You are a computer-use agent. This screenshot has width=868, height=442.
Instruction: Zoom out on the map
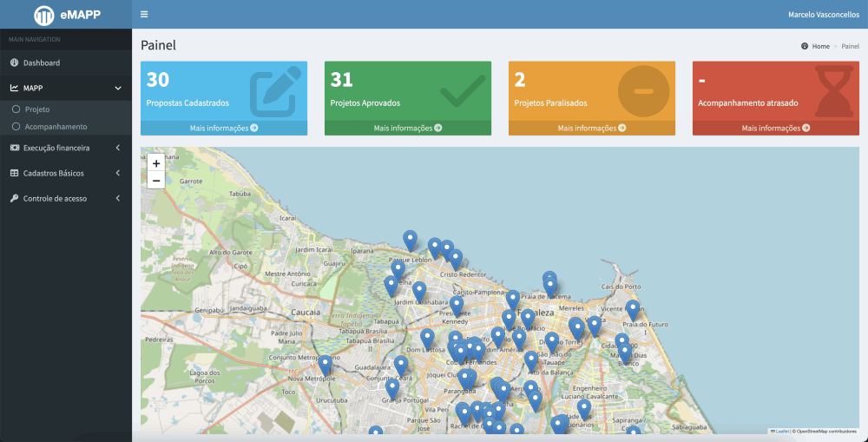click(156, 181)
